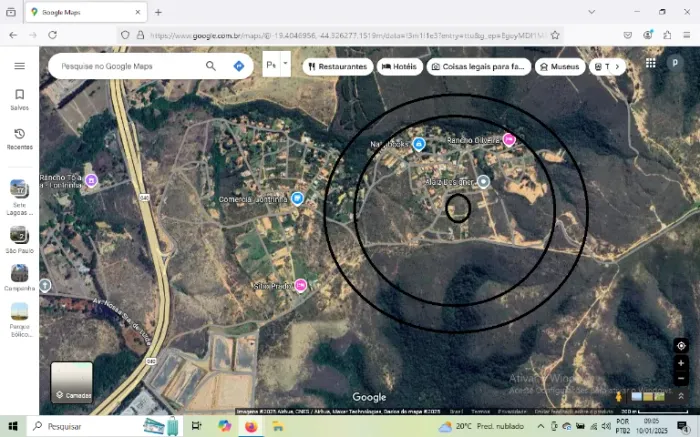Open the Firefox account icon
Screen dimensions: 700x437
click(648, 34)
